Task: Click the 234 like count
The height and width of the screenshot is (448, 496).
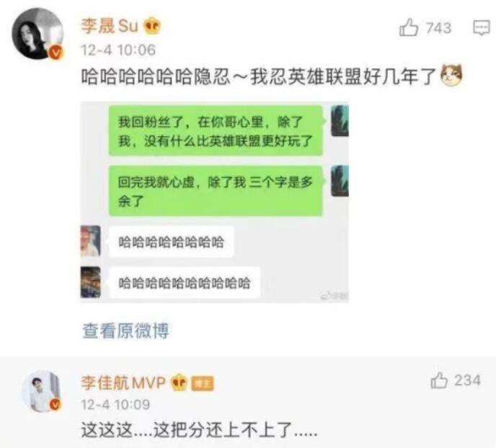Action: point(468,380)
